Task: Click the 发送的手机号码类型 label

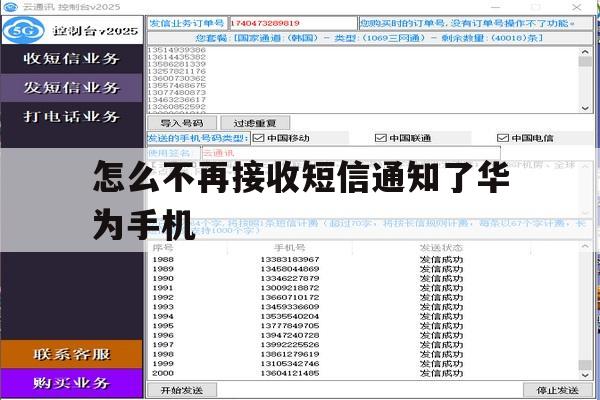Action: pos(198,138)
